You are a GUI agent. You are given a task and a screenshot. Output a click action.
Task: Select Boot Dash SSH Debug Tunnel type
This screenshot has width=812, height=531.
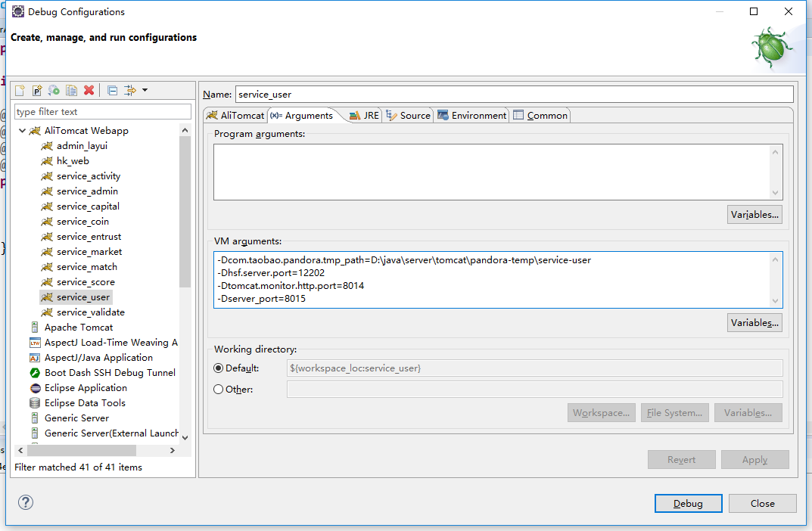(x=110, y=373)
